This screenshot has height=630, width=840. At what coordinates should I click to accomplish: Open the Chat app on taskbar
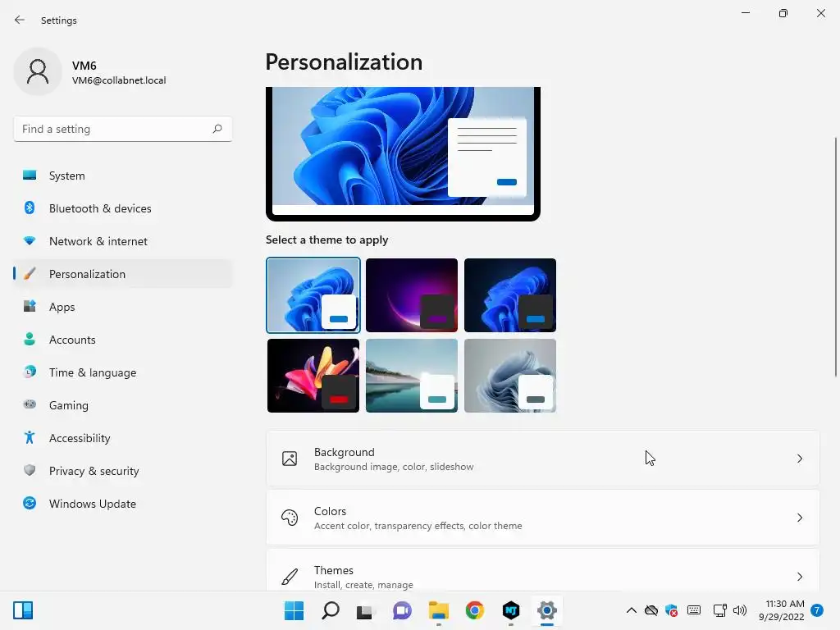point(402,610)
